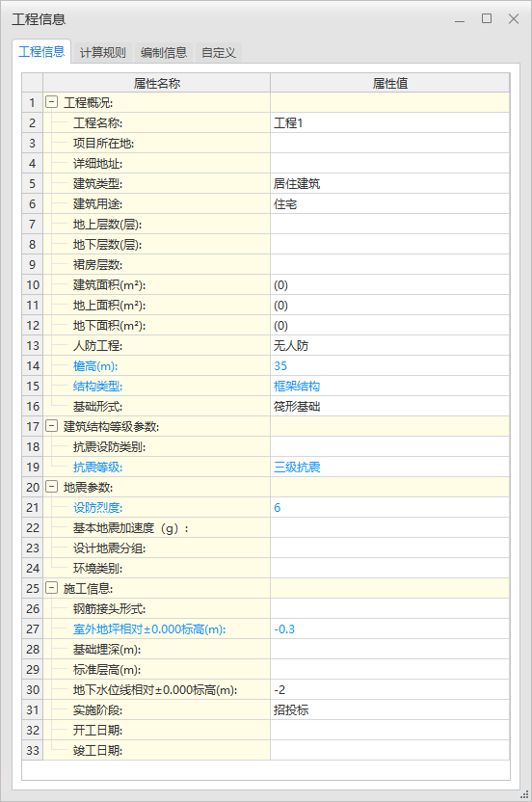The height and width of the screenshot is (802, 532).
Task: Select row number 33
Action: coord(33,750)
